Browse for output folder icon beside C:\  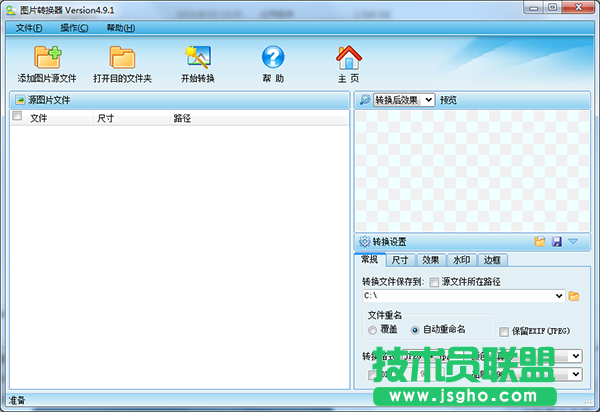point(574,296)
